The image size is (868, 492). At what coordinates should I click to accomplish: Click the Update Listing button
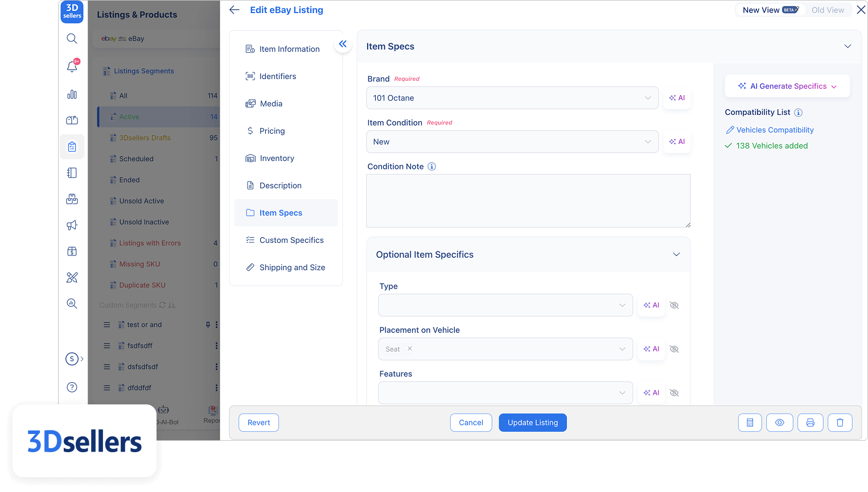point(533,423)
